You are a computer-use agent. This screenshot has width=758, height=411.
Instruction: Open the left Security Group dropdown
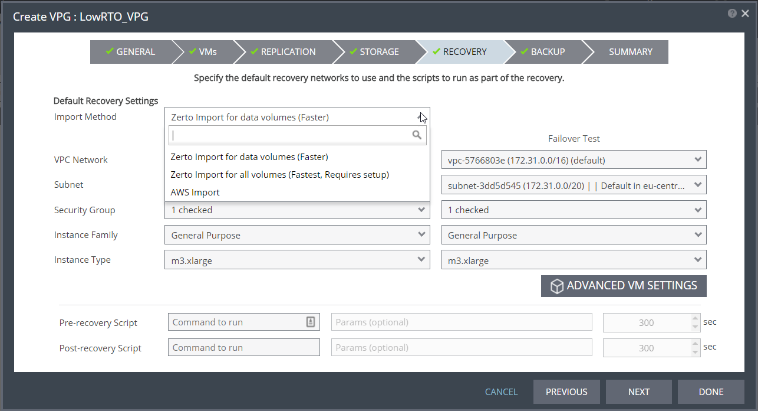pyautogui.click(x=297, y=210)
